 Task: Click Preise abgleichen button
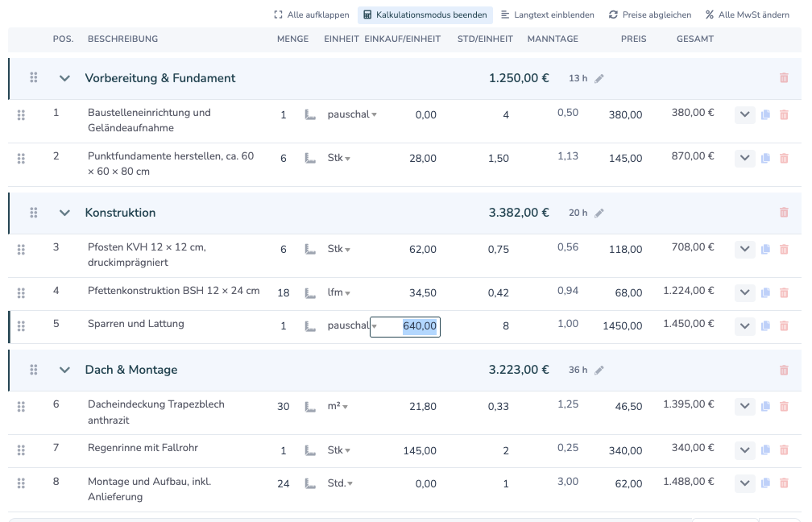[650, 15]
